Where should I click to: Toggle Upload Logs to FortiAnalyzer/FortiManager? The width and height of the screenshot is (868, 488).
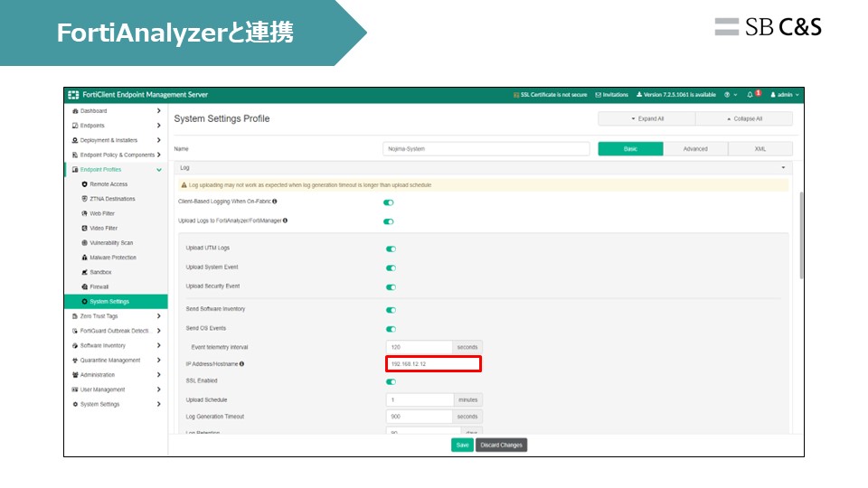[x=389, y=222]
